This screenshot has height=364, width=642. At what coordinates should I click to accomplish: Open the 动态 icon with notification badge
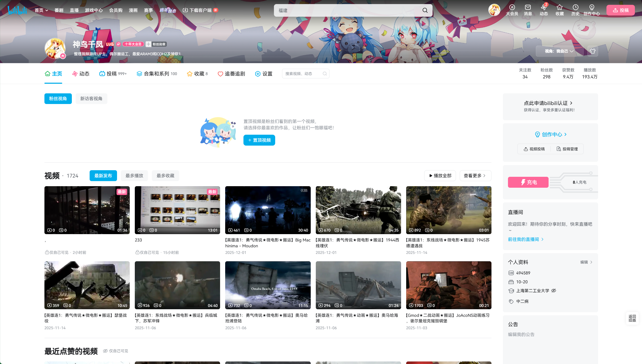point(544,8)
